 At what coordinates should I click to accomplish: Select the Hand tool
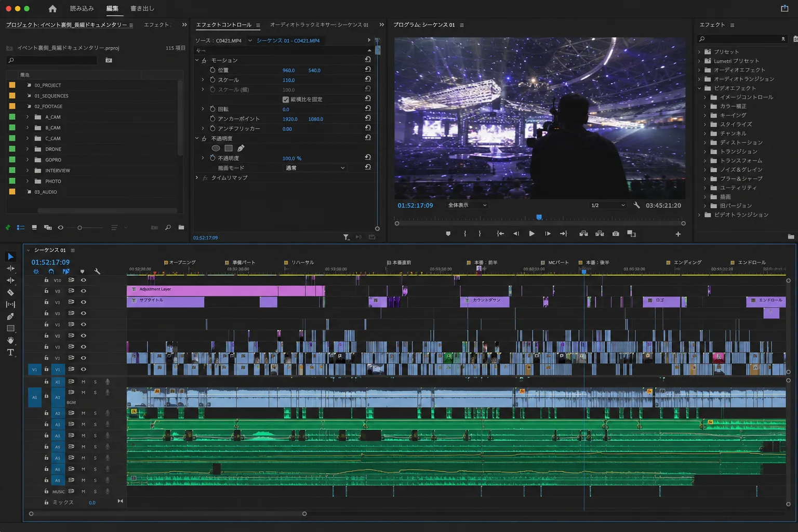click(10, 340)
